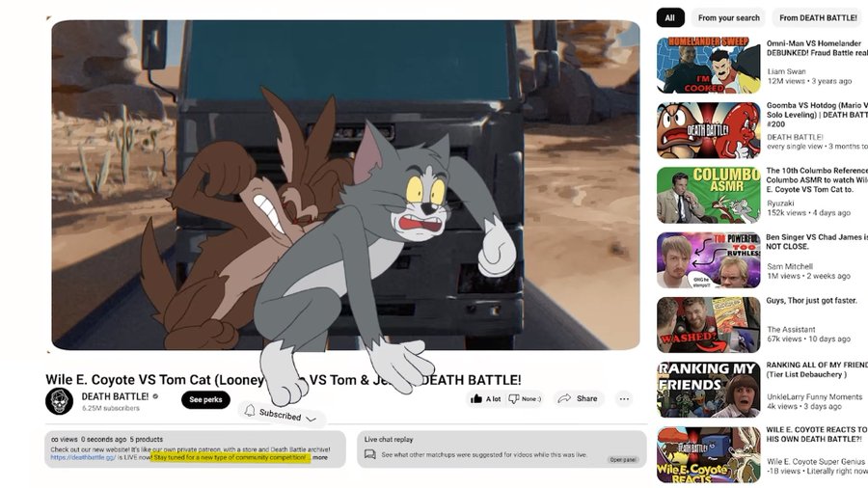Click channel name 'UnkleLarry Funny Moments'
The image size is (868, 488).
pyautogui.click(x=814, y=396)
